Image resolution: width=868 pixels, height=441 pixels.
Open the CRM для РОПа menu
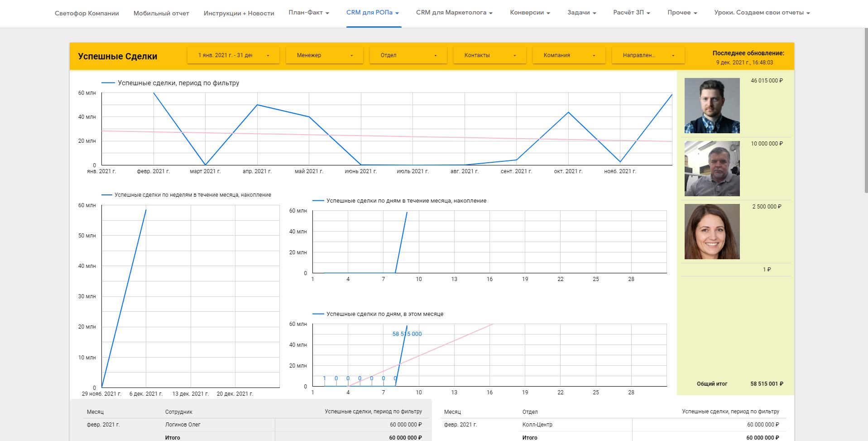pyautogui.click(x=373, y=13)
